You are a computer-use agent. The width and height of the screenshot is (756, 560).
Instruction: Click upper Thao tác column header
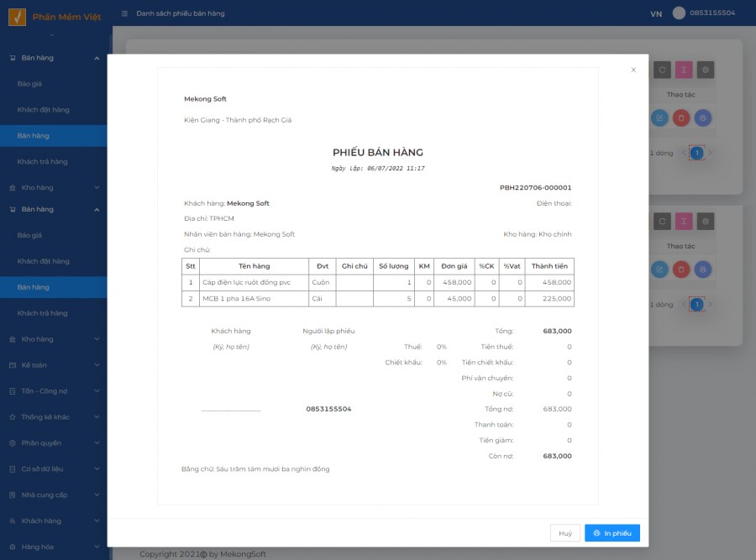(x=680, y=95)
